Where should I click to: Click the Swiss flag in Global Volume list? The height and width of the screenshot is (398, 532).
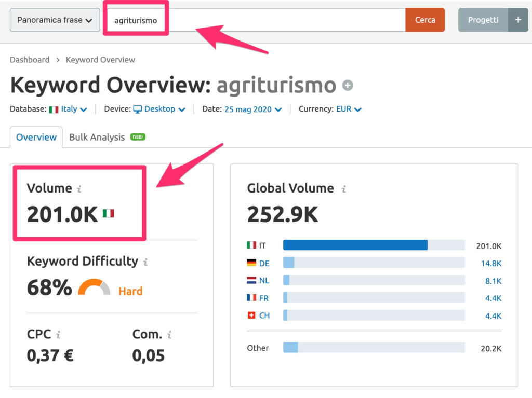251,315
